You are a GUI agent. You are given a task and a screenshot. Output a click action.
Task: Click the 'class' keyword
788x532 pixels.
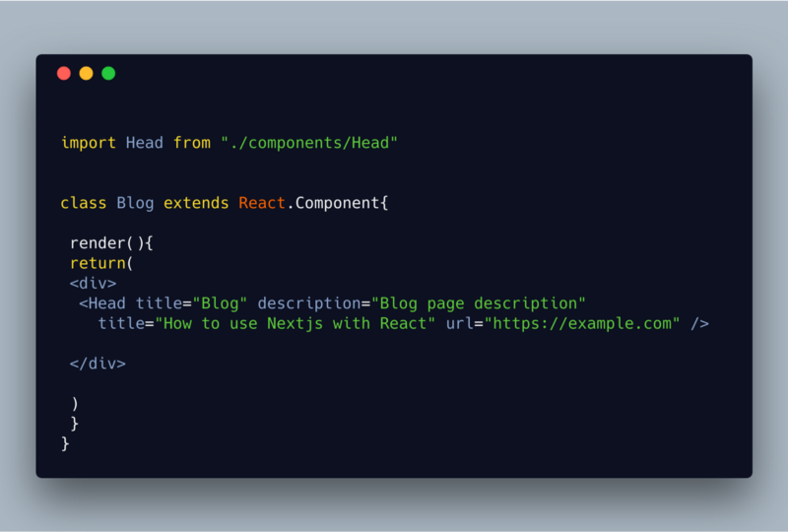tap(84, 203)
